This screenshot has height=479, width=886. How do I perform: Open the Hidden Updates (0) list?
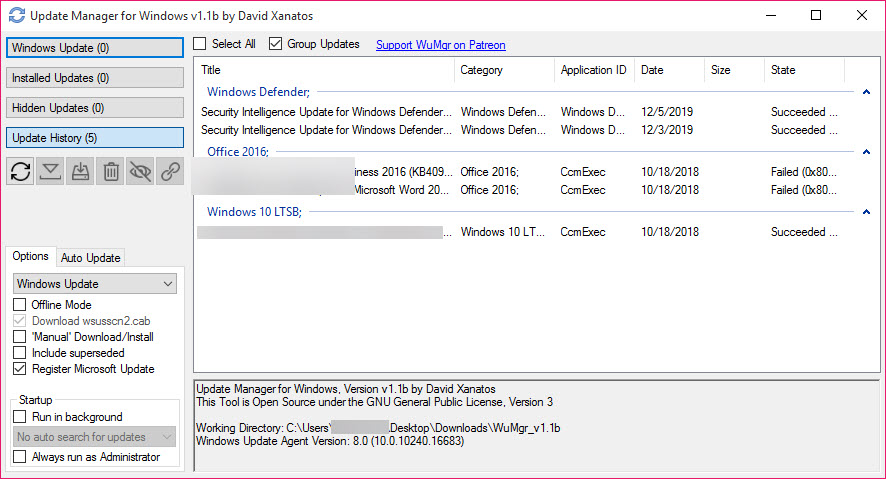pyautogui.click(x=95, y=108)
